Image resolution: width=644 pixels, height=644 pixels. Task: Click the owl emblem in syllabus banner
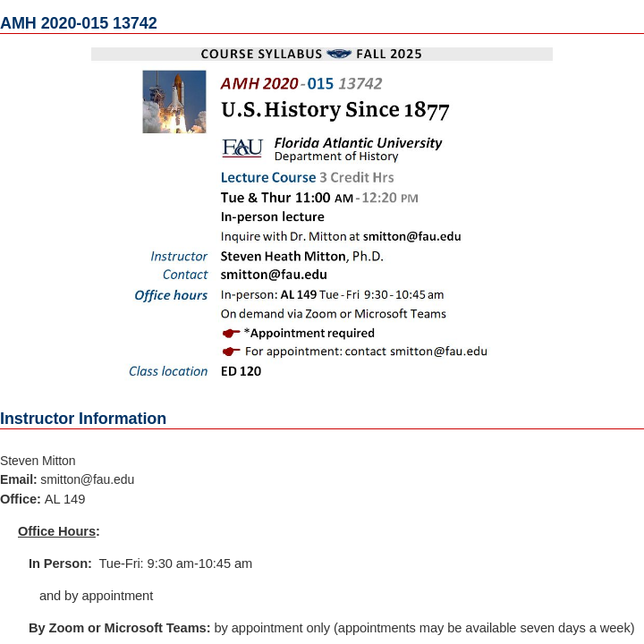tap(340, 54)
